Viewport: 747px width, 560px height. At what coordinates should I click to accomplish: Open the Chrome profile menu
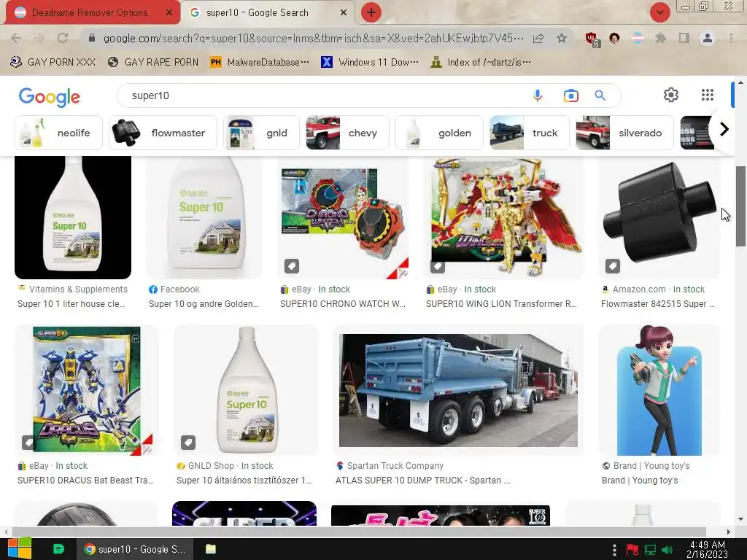pyautogui.click(x=708, y=38)
